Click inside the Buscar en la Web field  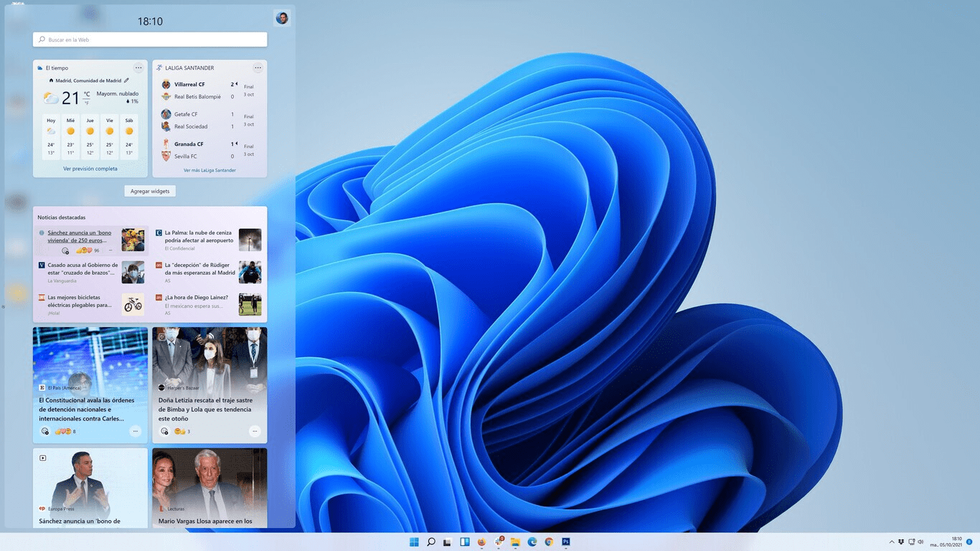[x=149, y=39]
